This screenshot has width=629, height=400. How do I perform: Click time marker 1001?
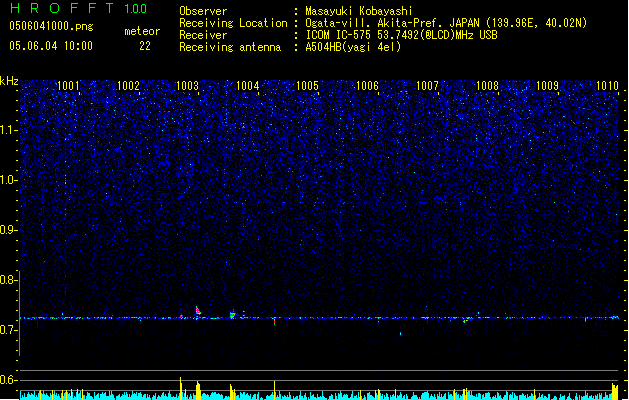point(68,85)
